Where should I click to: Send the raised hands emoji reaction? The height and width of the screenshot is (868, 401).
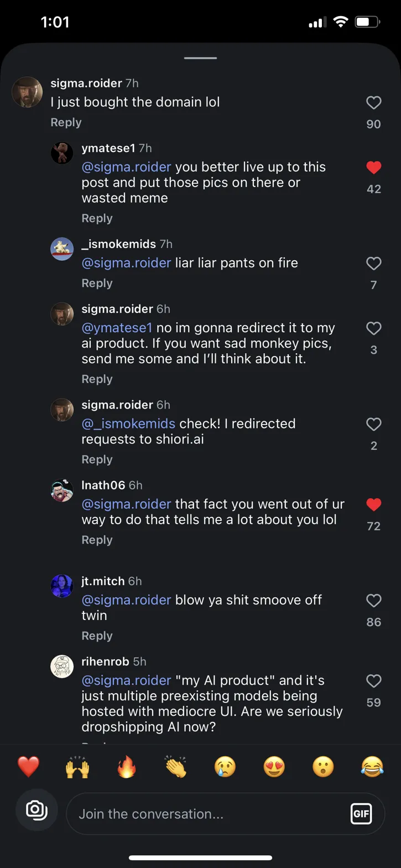[x=77, y=767]
